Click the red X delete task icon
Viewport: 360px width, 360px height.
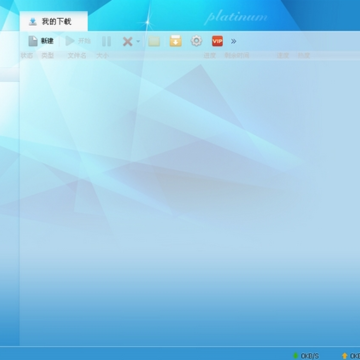tap(127, 41)
